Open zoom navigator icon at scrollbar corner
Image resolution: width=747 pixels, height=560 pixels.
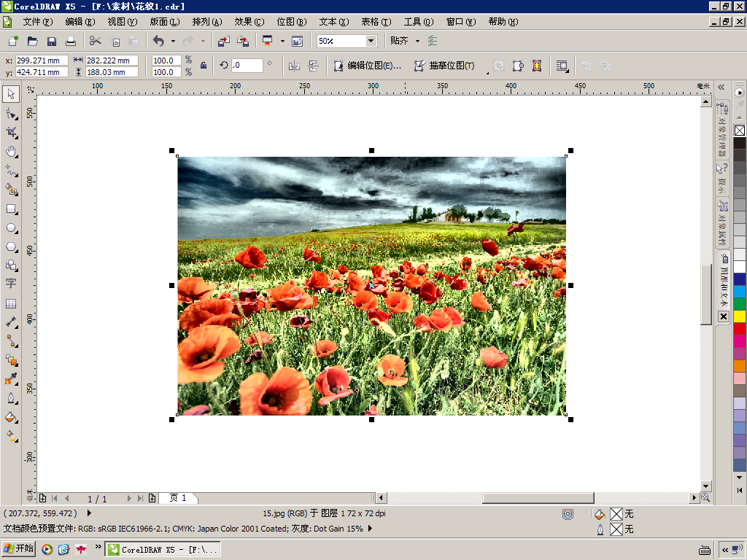[x=705, y=497]
